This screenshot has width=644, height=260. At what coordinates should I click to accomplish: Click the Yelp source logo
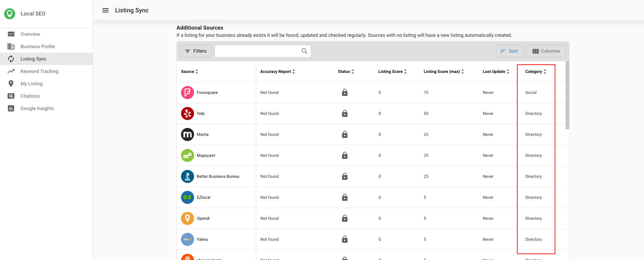[x=187, y=113]
